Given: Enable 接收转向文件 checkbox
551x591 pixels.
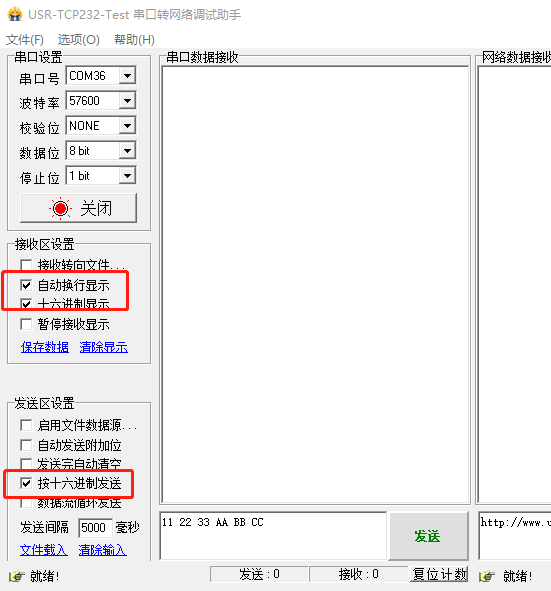Looking at the screenshot, I should [26, 264].
